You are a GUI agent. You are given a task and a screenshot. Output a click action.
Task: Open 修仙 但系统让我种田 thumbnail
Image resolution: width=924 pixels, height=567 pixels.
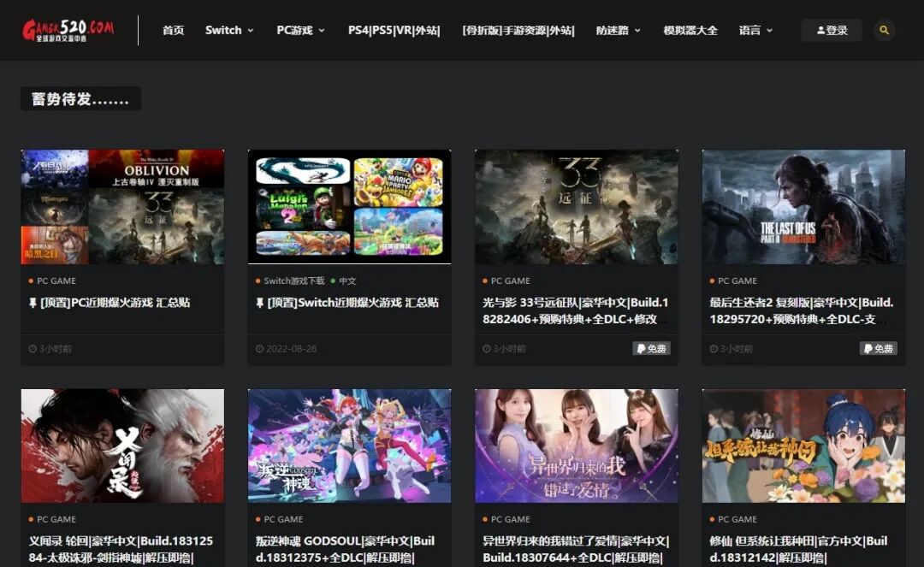click(803, 446)
